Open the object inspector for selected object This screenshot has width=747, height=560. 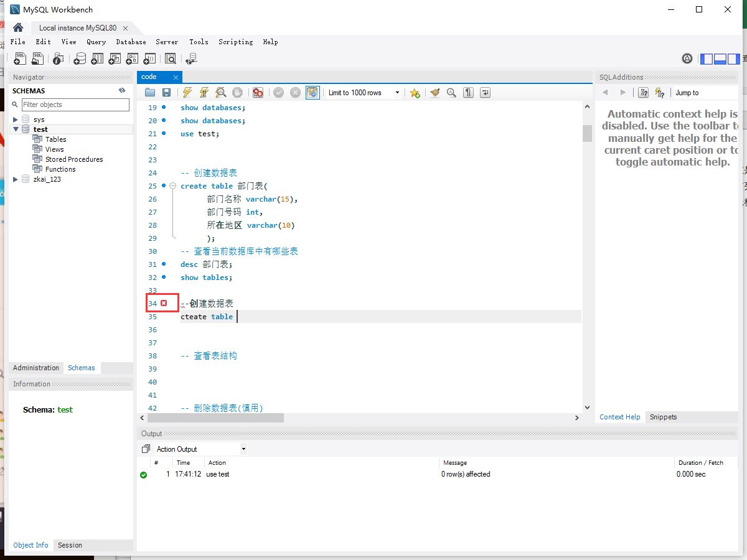(x=58, y=58)
